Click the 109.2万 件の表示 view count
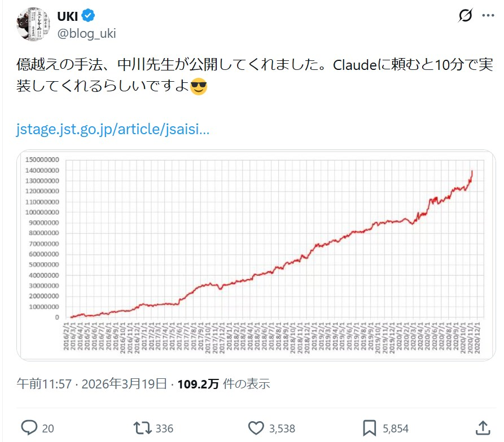504x442 pixels. (223, 384)
